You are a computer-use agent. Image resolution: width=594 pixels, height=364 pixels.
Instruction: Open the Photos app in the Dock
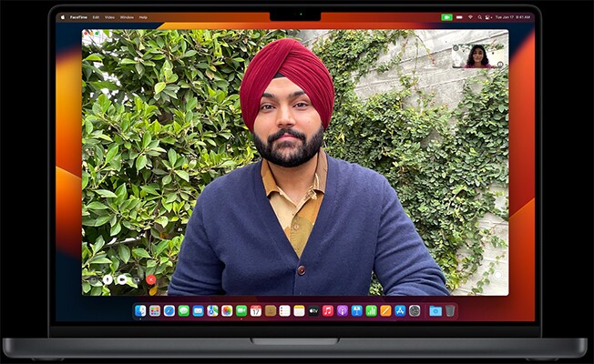click(x=227, y=310)
